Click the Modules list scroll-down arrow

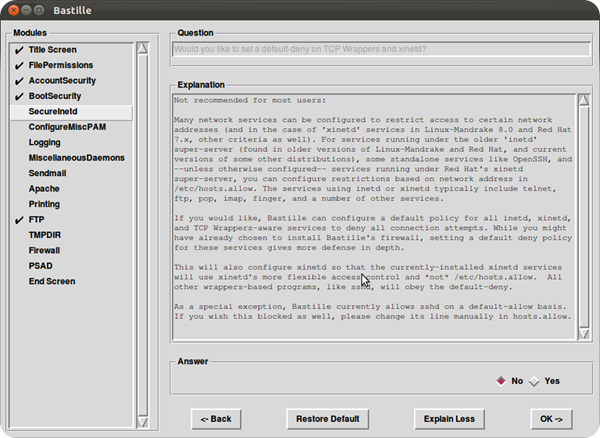[142, 422]
